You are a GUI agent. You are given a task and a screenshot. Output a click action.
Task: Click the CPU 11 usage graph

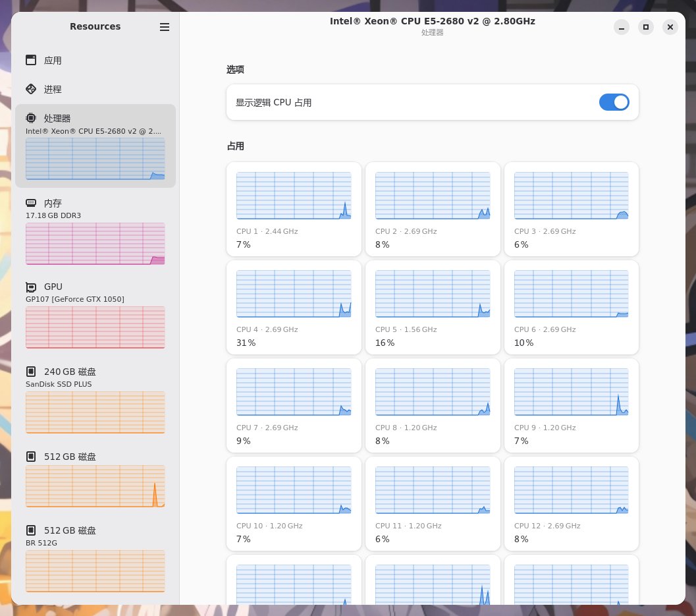(433, 490)
